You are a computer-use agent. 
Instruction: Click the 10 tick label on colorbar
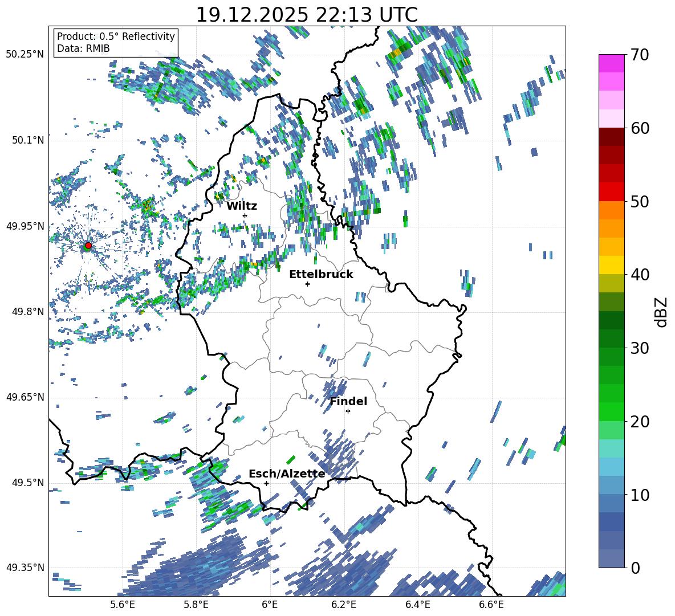pyautogui.click(x=640, y=495)
